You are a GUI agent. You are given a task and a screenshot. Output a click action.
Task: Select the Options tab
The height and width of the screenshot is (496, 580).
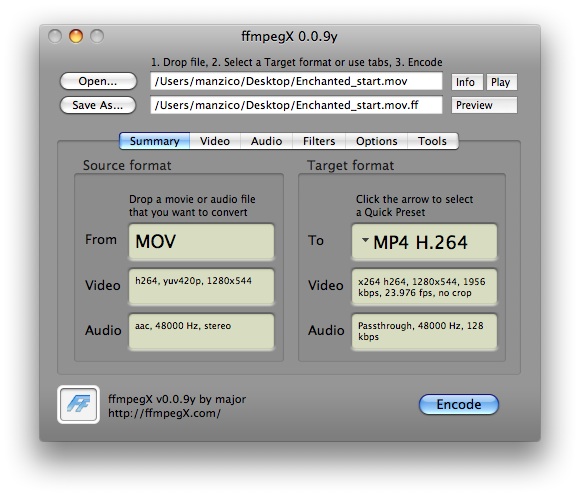377,141
